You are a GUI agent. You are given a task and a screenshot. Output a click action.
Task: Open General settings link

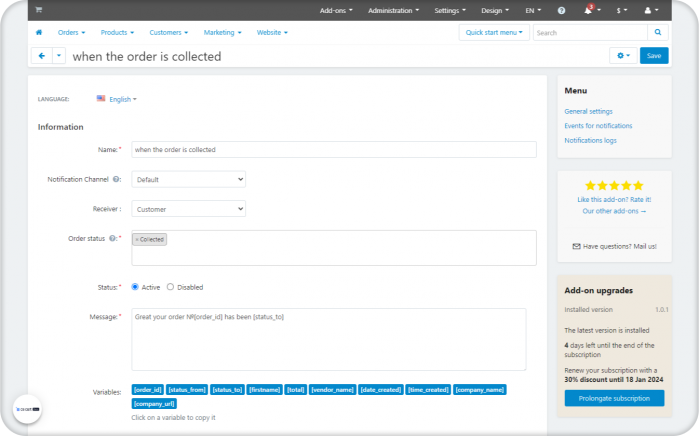(588, 111)
